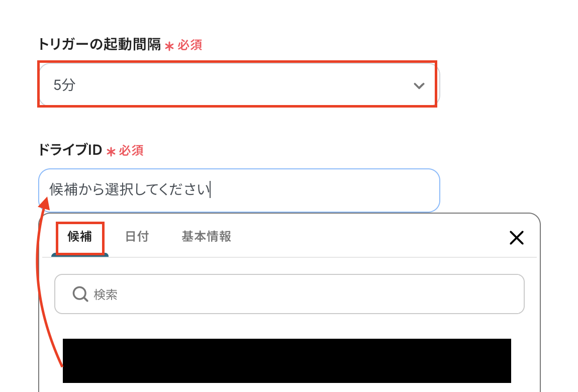Click red asterisk next to ドライブID
Image resolution: width=578 pixels, height=392 pixels.
[x=111, y=152]
